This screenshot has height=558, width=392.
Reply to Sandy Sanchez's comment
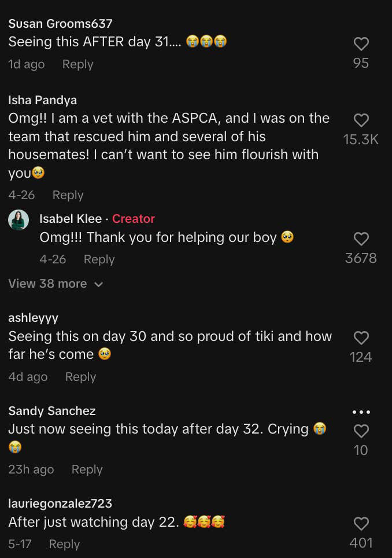(x=87, y=469)
